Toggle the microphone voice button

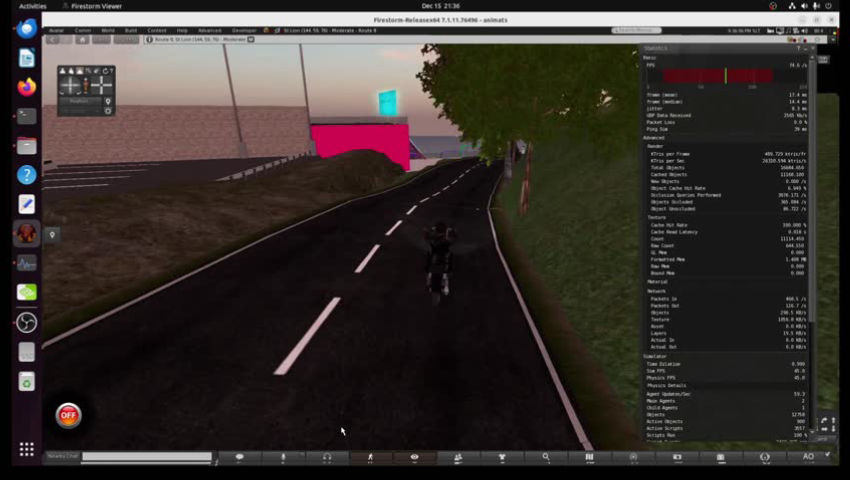coord(283,457)
